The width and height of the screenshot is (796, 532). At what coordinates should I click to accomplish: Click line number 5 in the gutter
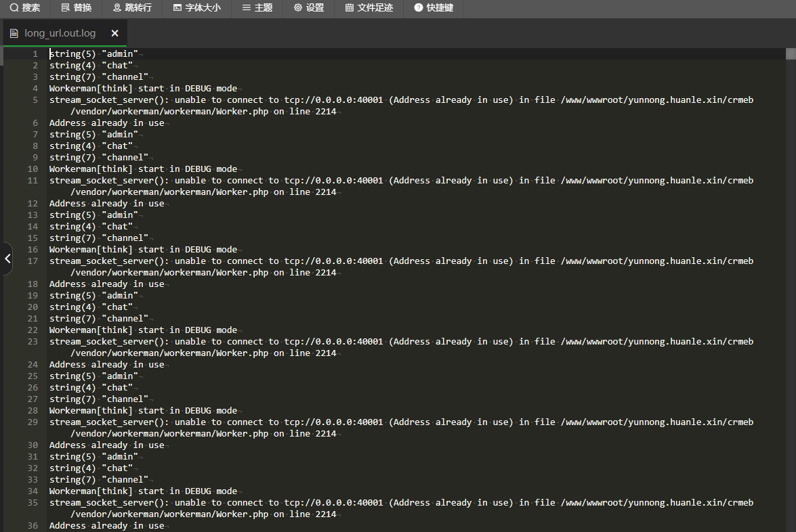(x=35, y=100)
